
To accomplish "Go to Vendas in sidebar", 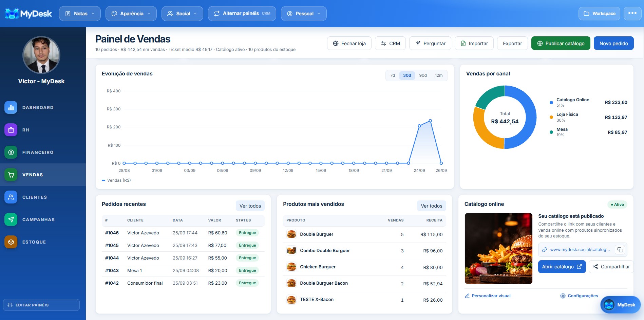I will tap(43, 175).
